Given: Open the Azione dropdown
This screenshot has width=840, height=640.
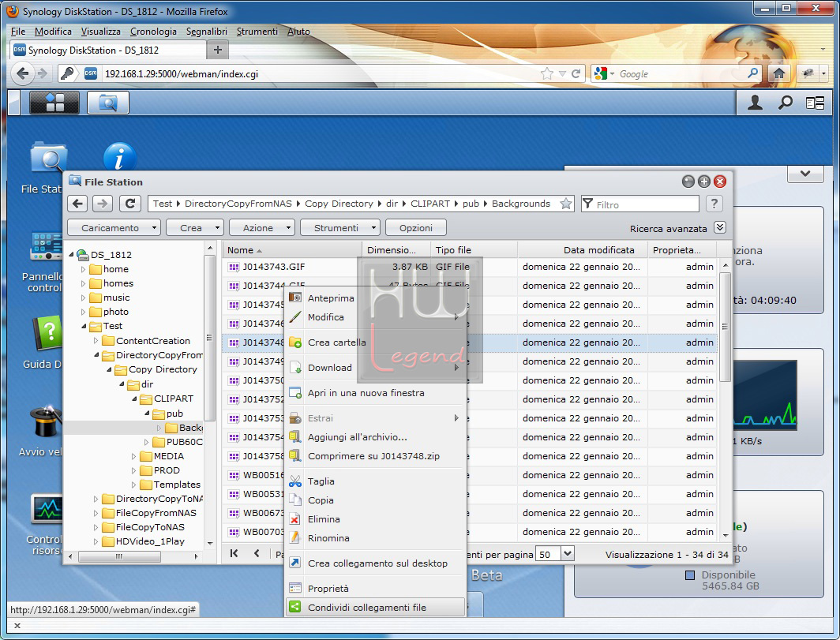Looking at the screenshot, I should pyautogui.click(x=262, y=227).
